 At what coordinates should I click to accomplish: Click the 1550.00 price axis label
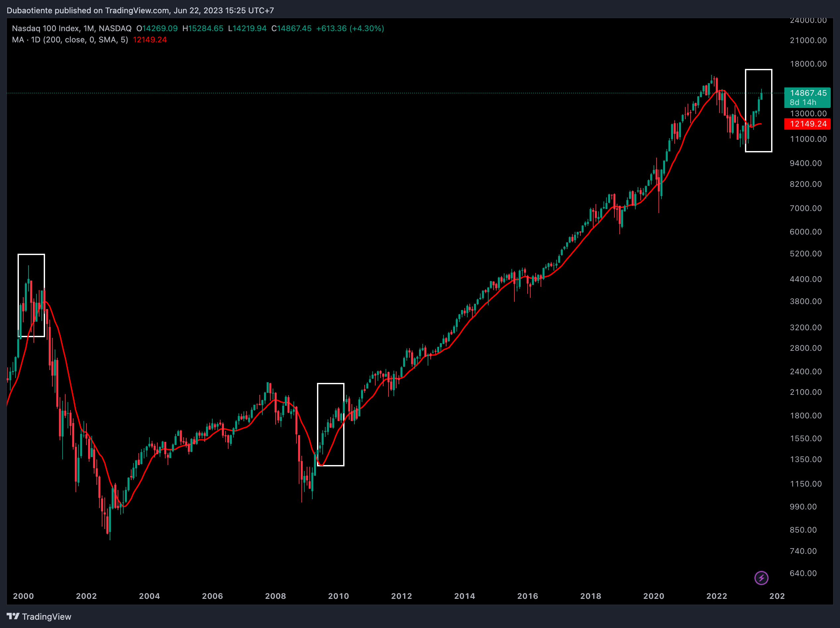click(x=806, y=439)
